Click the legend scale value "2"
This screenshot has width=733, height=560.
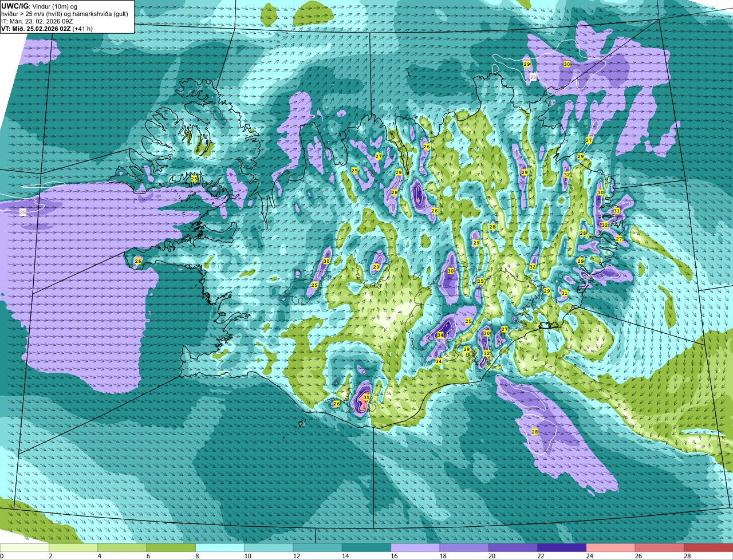tap(50, 556)
